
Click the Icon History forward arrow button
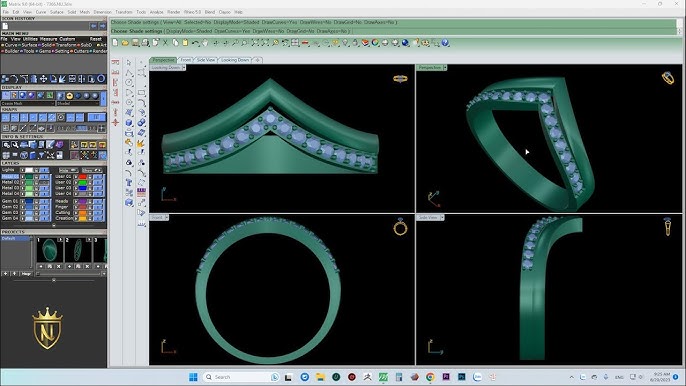[102, 26]
